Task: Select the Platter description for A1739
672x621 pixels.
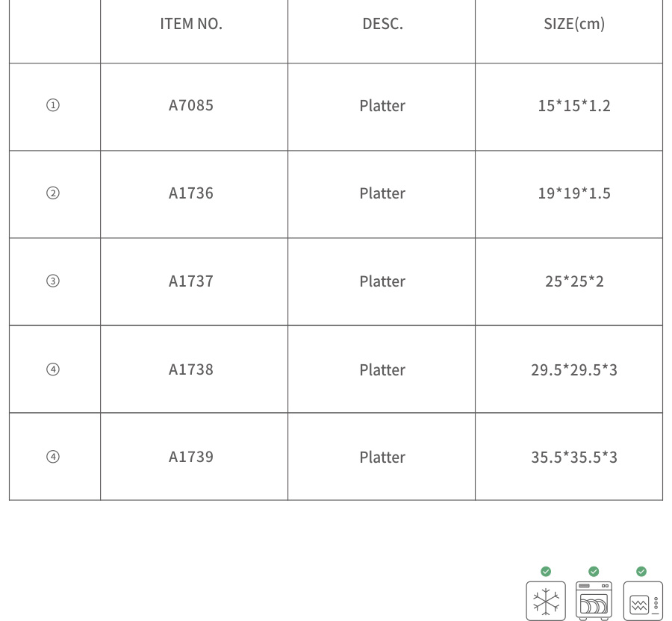Action: (382, 457)
